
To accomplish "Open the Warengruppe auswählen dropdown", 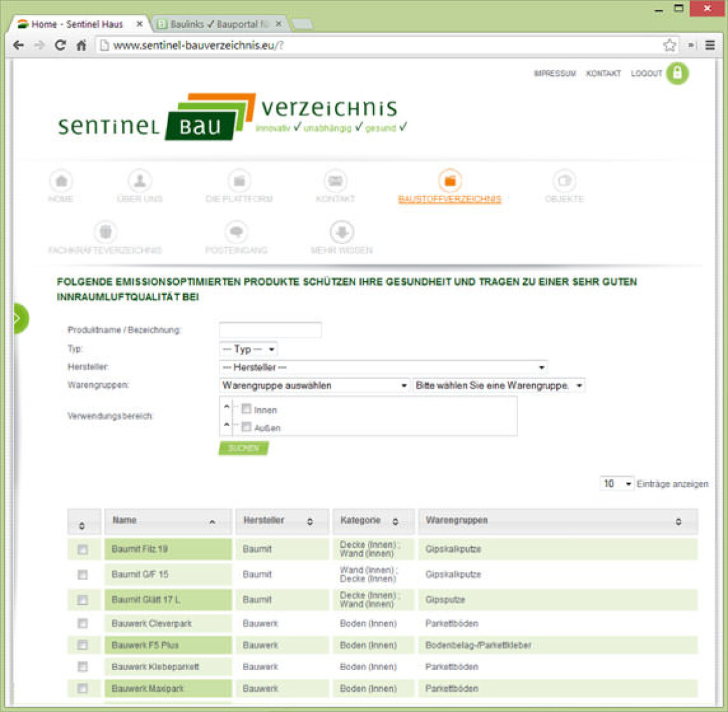I will point(315,385).
